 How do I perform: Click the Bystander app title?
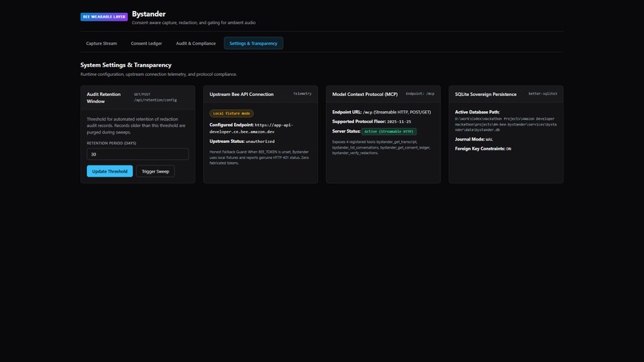149,14
